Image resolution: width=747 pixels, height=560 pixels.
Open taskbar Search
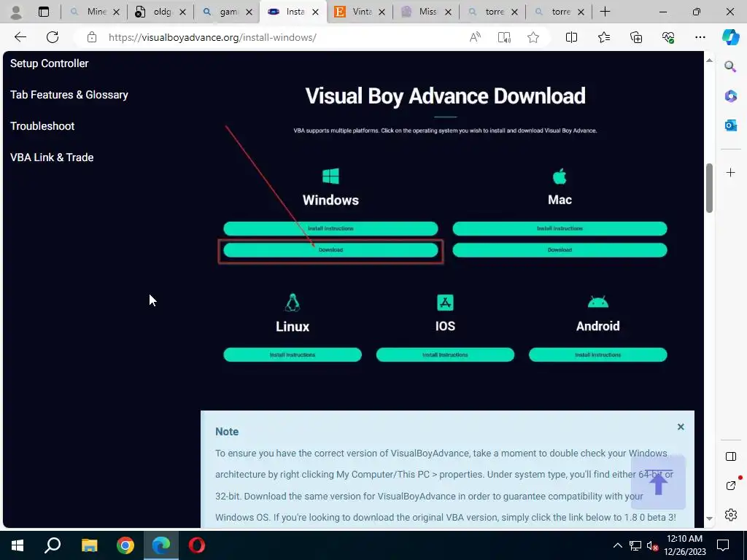click(53, 545)
